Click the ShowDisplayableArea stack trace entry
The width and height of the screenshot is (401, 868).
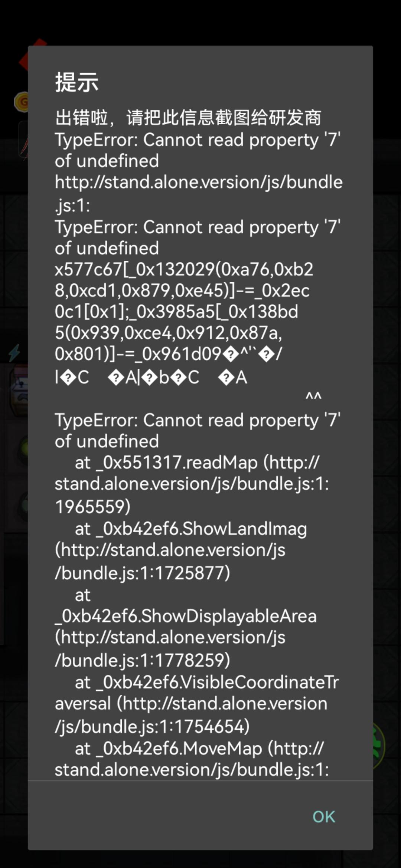tap(186, 627)
